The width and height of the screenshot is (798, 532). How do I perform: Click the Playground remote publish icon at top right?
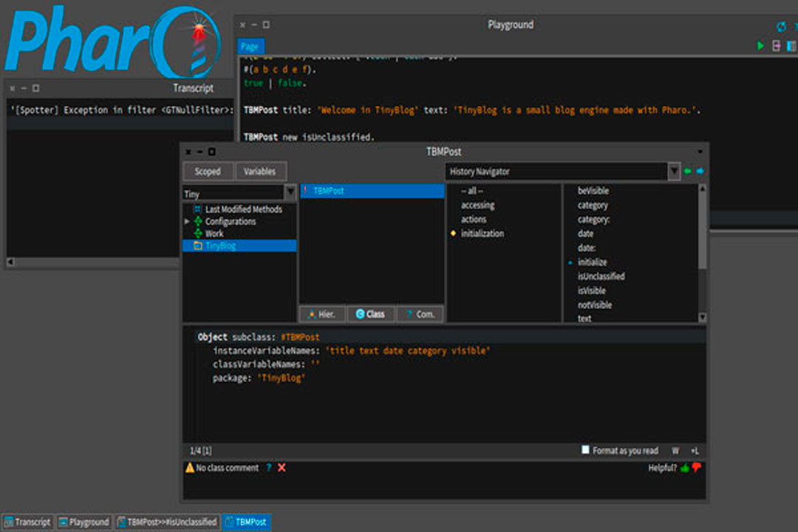coord(781,27)
